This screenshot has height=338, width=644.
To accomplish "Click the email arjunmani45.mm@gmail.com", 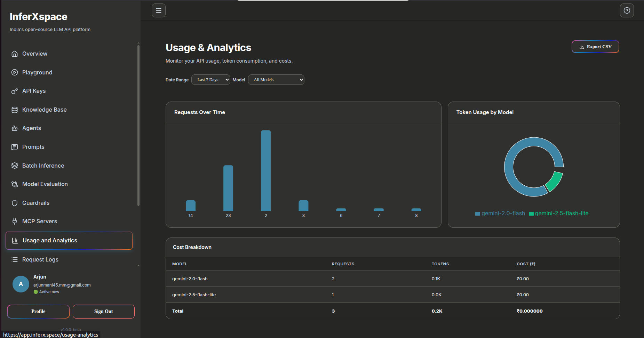I will click(x=62, y=285).
